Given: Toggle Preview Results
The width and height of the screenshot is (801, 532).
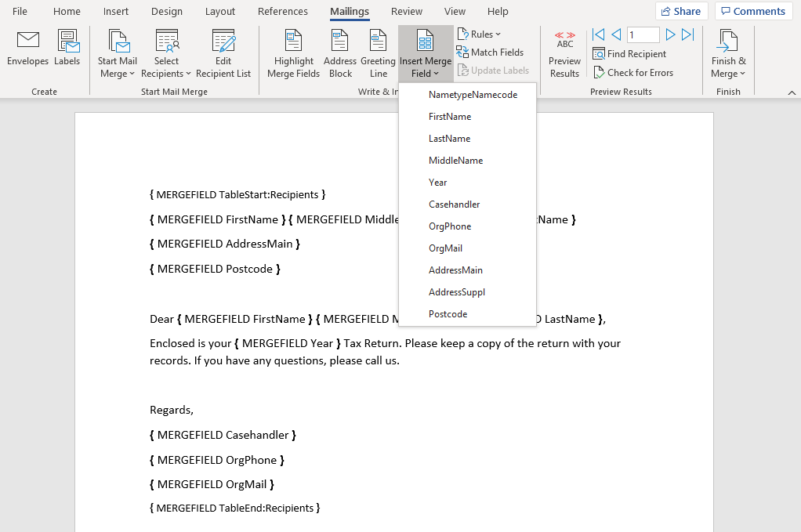Looking at the screenshot, I should pos(564,53).
